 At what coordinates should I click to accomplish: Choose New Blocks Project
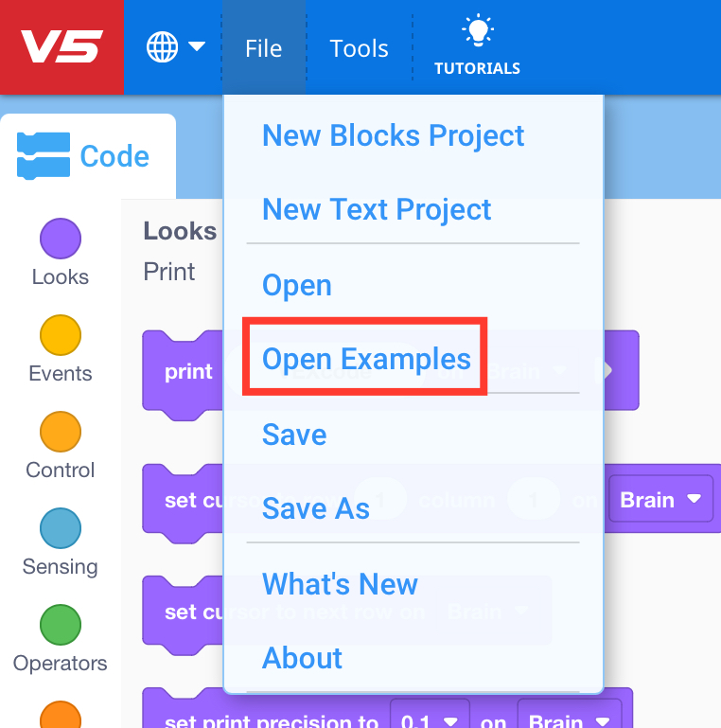[x=393, y=135]
